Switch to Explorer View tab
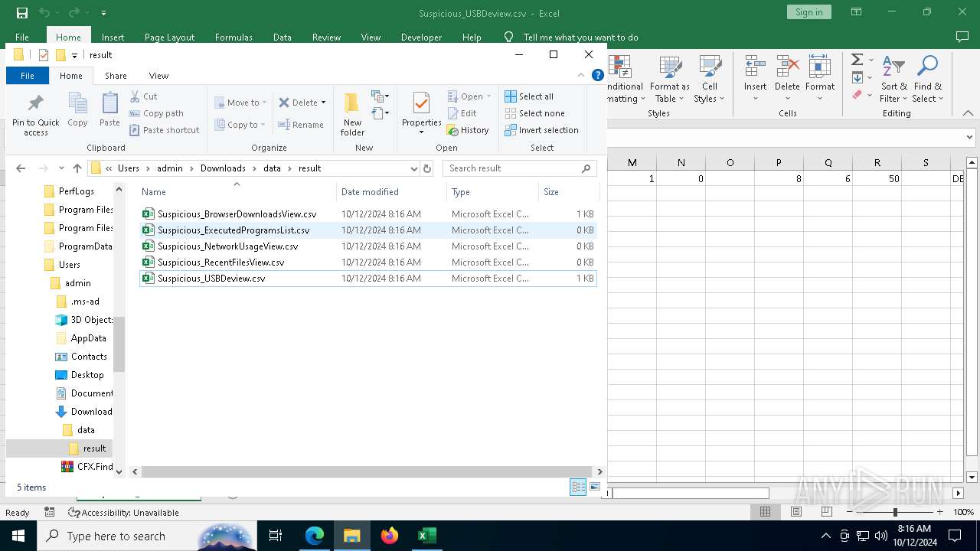Image resolution: width=980 pixels, height=551 pixels. click(158, 76)
